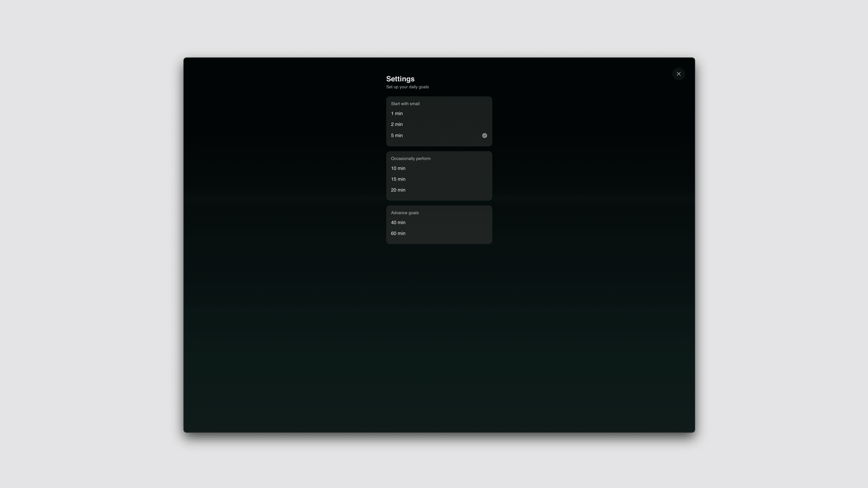Set the daily goal to 10 min

pos(398,168)
